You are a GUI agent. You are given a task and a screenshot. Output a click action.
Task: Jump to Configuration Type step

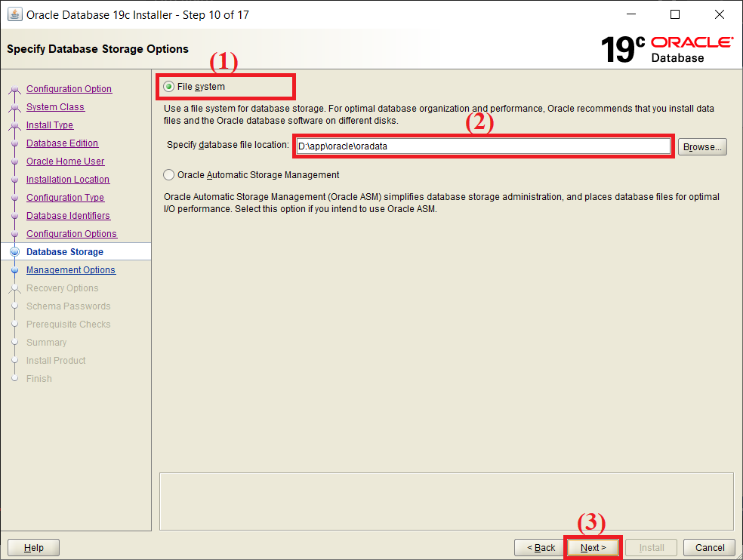point(66,198)
